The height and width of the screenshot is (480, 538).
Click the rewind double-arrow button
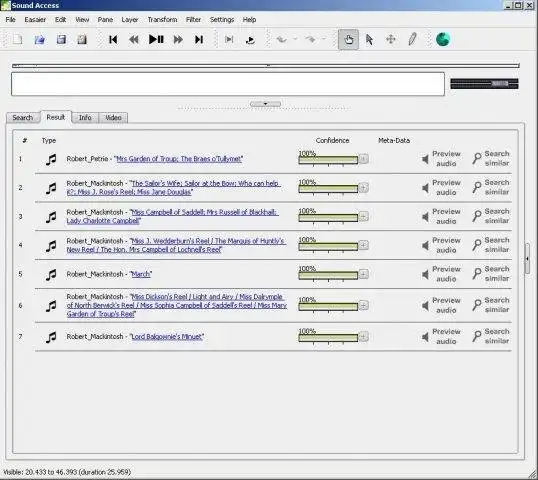point(133,39)
